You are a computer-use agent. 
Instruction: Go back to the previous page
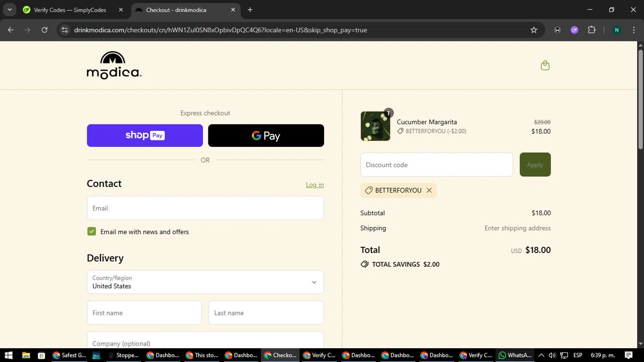click(x=11, y=30)
